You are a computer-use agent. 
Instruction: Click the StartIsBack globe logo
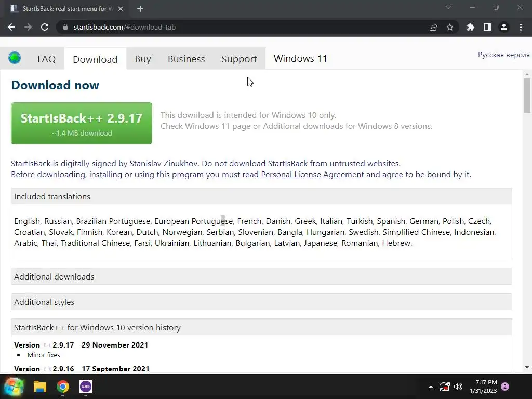(15, 58)
